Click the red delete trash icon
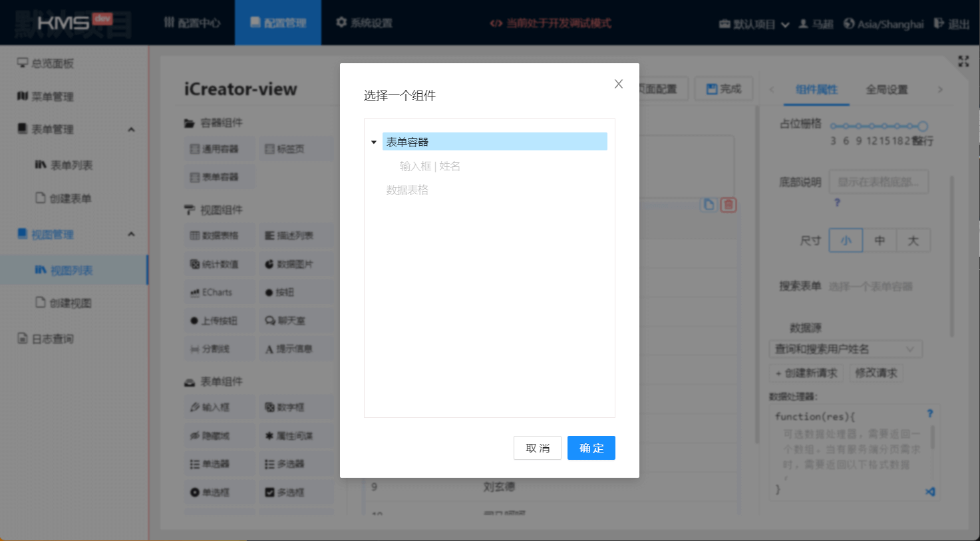The height and width of the screenshot is (541, 980). [x=729, y=205]
